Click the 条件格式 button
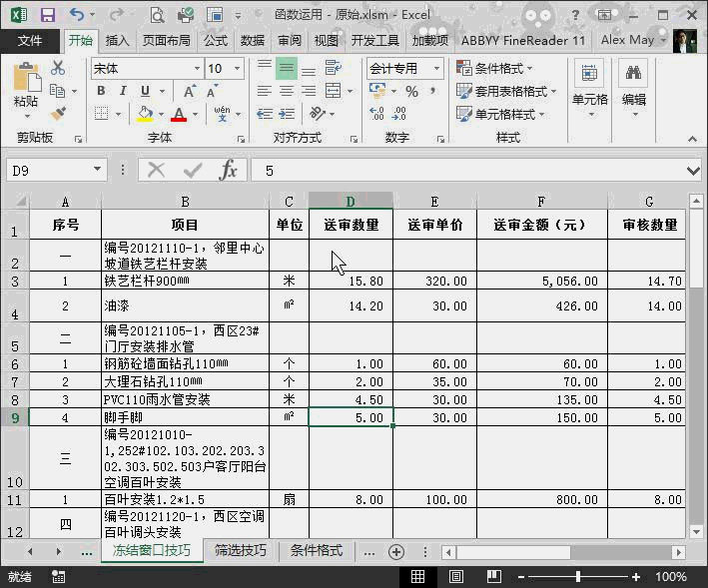The width and height of the screenshot is (708, 588). [x=495, y=68]
